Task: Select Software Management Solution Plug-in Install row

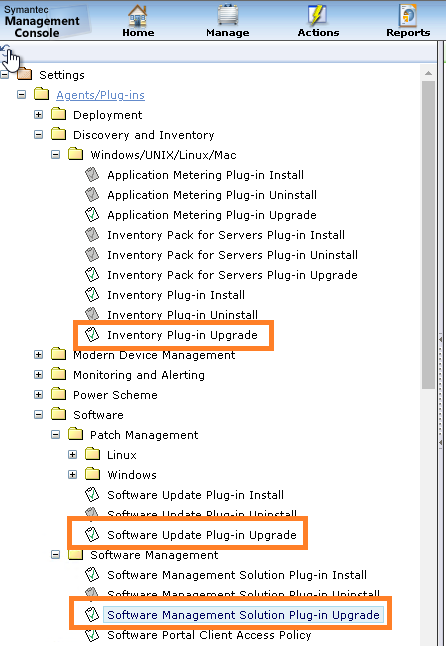Action: tap(237, 575)
